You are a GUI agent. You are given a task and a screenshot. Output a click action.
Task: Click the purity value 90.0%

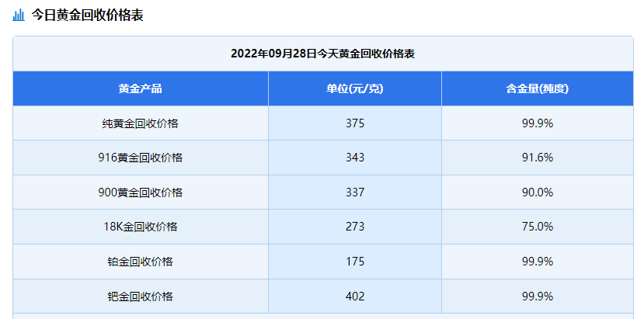(538, 192)
